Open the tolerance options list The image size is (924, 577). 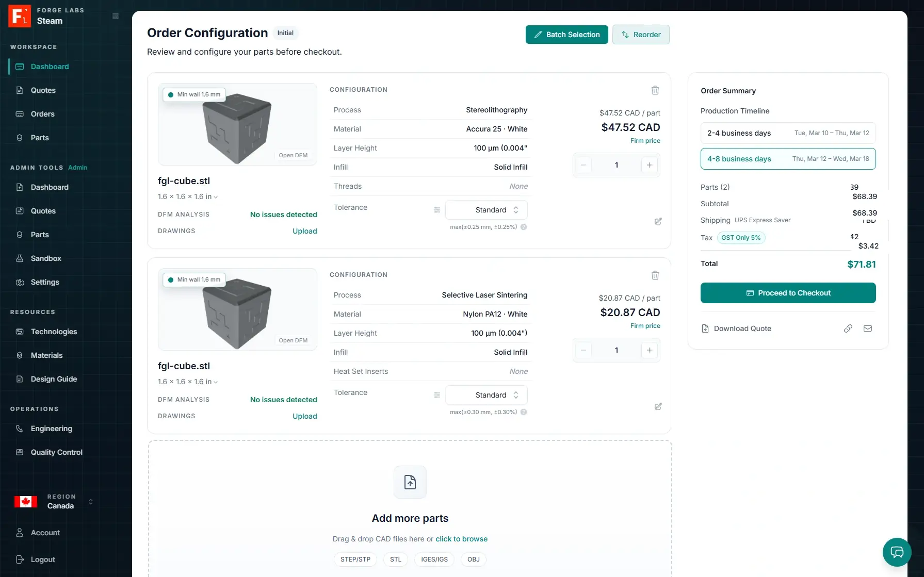click(436, 210)
